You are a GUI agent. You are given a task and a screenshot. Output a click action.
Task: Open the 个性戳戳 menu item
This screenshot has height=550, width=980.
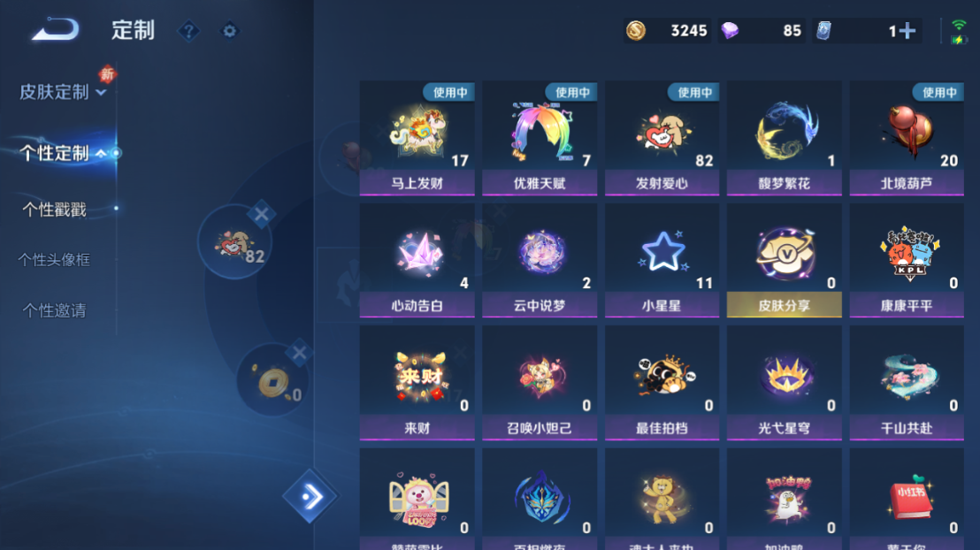[x=54, y=210]
